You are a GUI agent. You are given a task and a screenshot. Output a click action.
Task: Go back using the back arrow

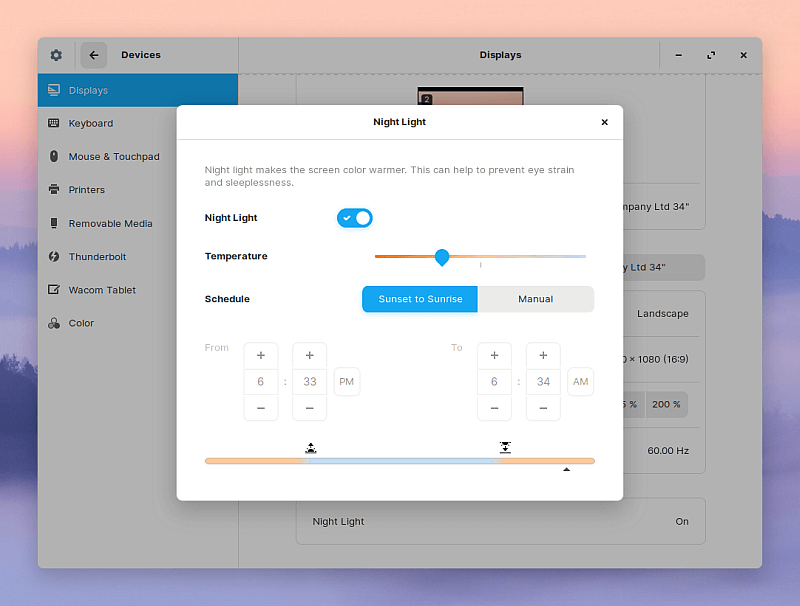tap(93, 55)
